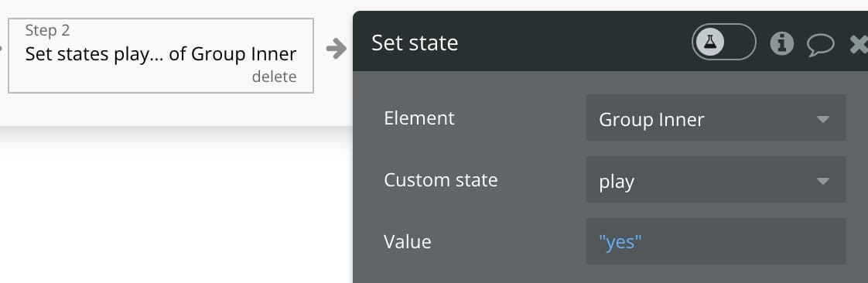Click the Custom state field label
The width and height of the screenshot is (868, 283).
(441, 180)
